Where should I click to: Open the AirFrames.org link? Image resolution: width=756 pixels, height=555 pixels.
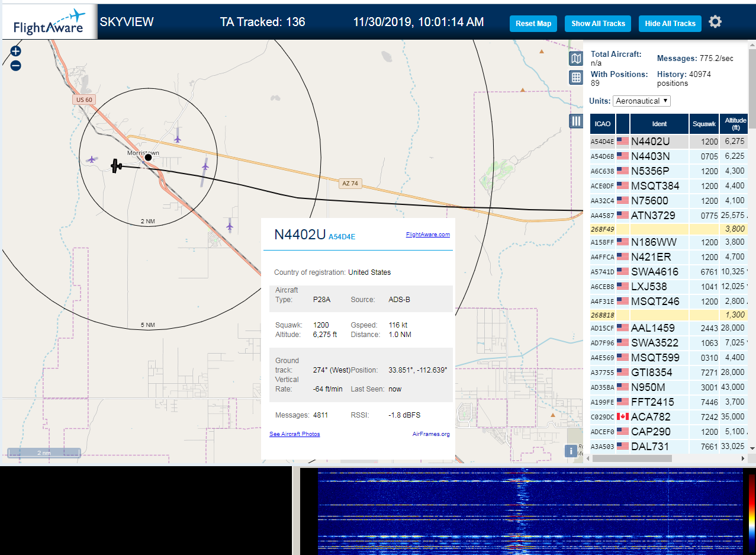(x=431, y=434)
